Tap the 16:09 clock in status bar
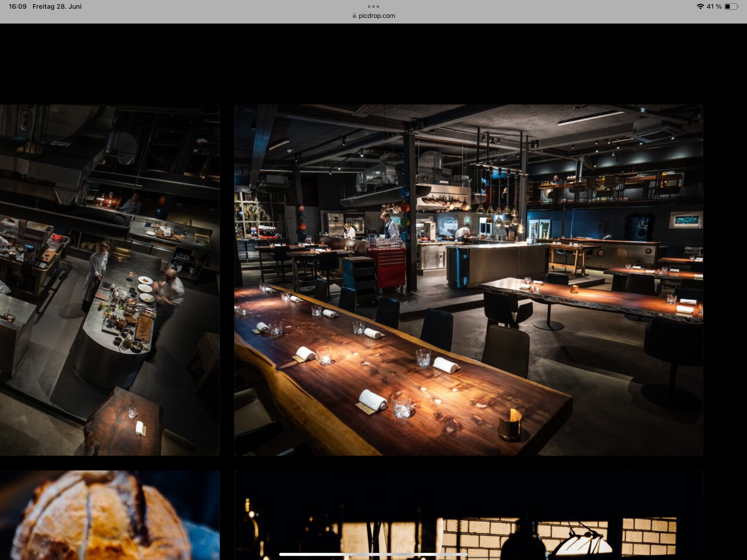 click(x=18, y=6)
